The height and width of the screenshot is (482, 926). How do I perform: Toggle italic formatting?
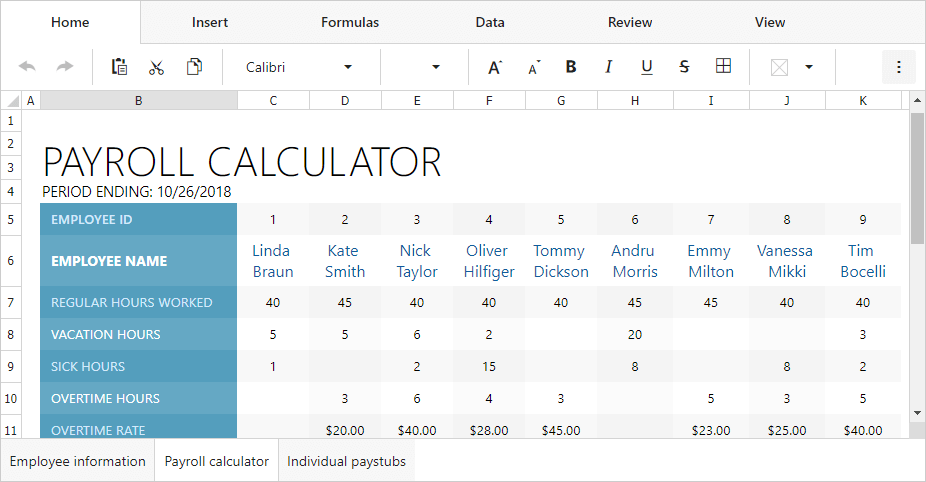(x=609, y=67)
